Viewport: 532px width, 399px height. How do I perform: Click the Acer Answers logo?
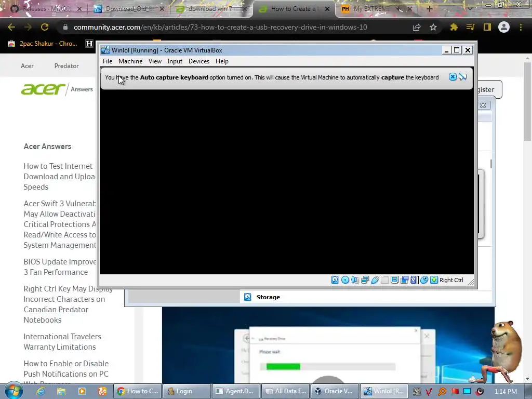(x=57, y=89)
